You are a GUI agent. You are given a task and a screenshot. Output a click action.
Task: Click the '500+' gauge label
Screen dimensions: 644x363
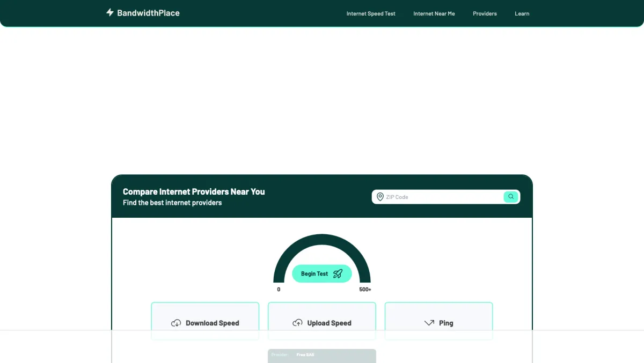click(365, 290)
